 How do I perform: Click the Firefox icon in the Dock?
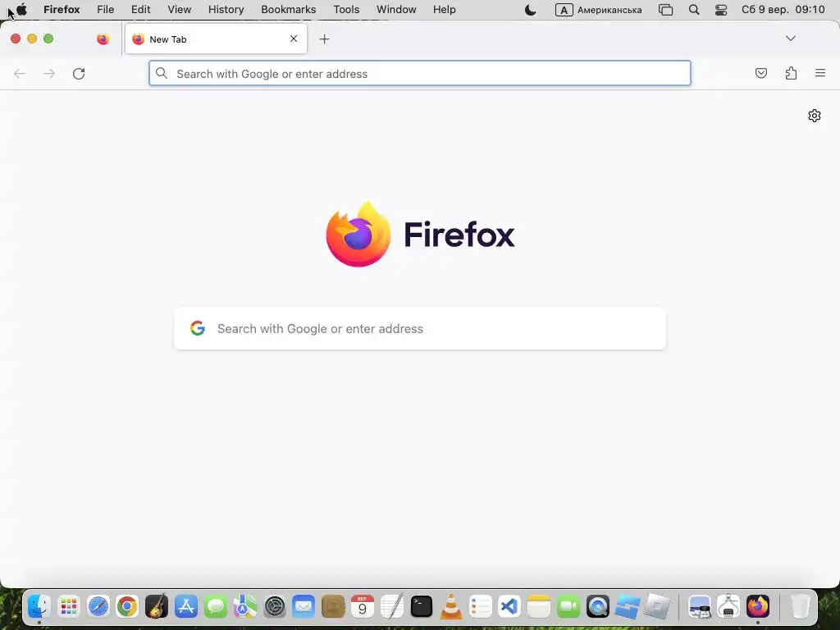click(758, 607)
